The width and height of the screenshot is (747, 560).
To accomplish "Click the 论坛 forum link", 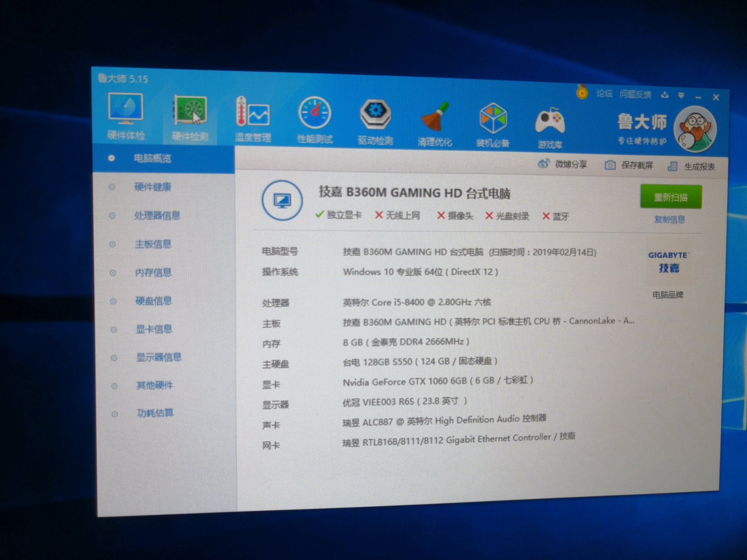I will point(604,93).
